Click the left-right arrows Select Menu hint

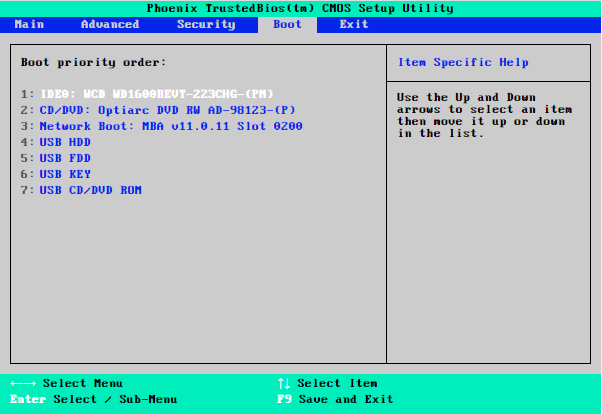[66, 383]
